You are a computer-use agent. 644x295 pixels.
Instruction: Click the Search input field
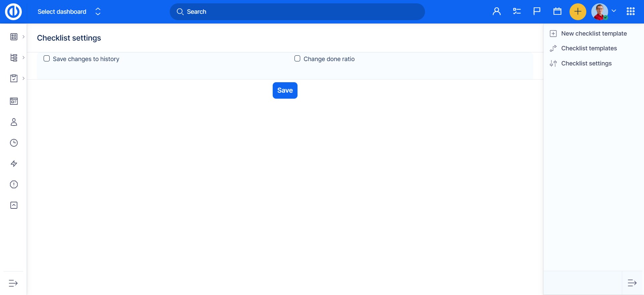pyautogui.click(x=297, y=12)
